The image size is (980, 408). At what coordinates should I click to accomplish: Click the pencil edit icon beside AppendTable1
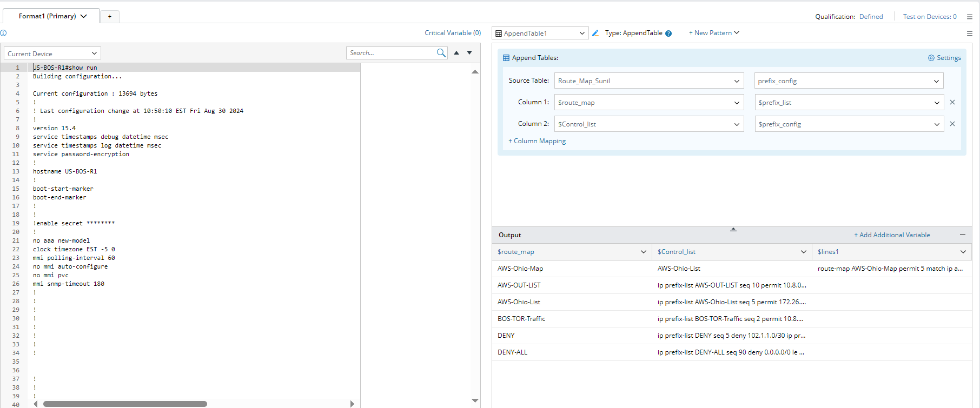pos(595,33)
